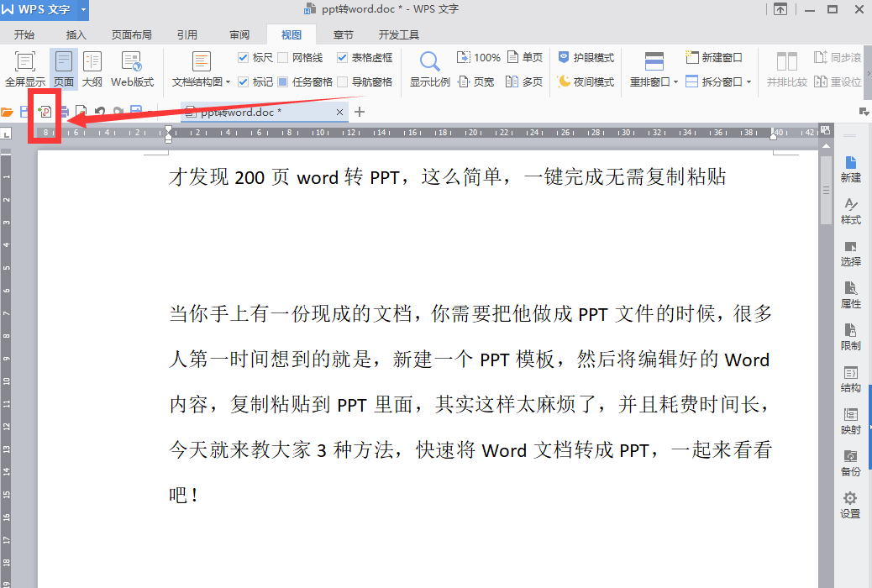Add a new document tab with plus button

(x=360, y=111)
